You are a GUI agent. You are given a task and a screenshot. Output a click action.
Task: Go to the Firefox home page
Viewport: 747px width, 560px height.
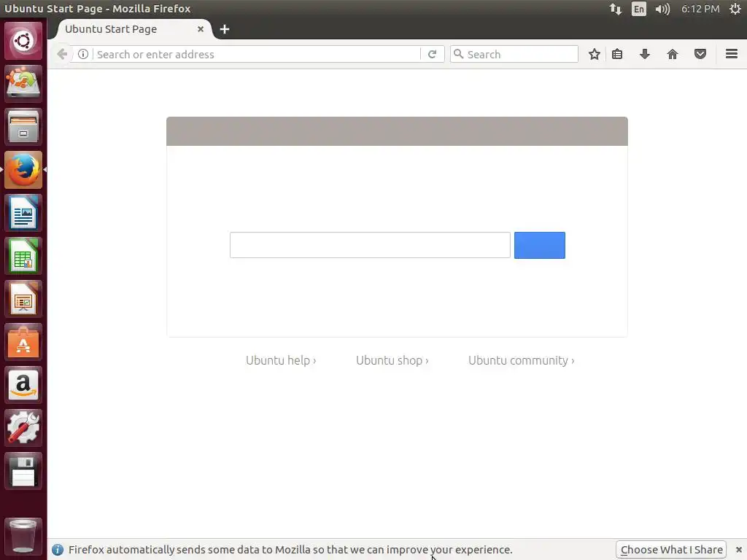click(672, 54)
